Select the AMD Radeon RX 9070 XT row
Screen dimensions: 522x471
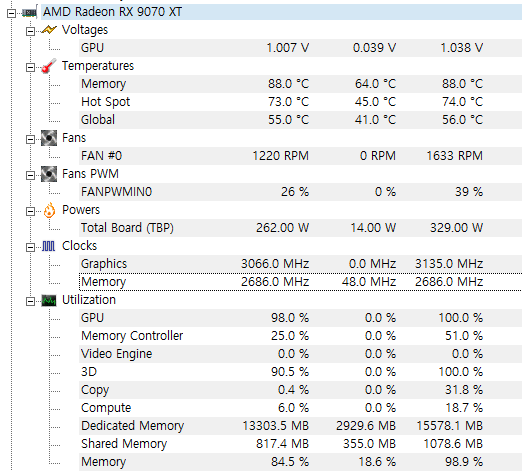click(281, 12)
